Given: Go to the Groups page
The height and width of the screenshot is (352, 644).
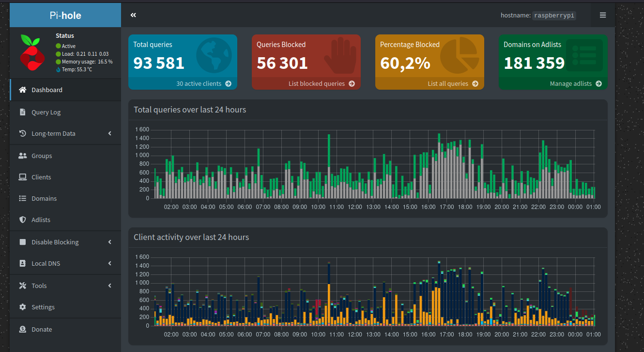Looking at the screenshot, I should (x=65, y=156).
